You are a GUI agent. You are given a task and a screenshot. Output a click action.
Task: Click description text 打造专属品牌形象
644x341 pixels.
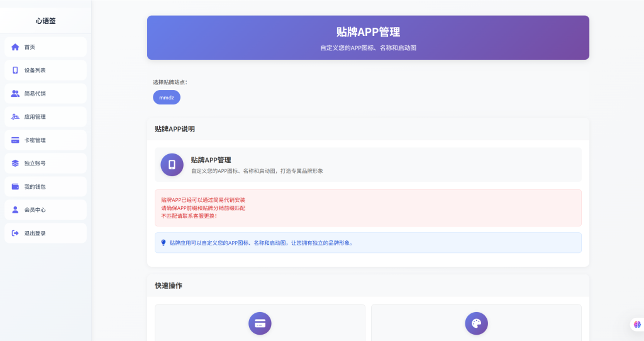302,171
